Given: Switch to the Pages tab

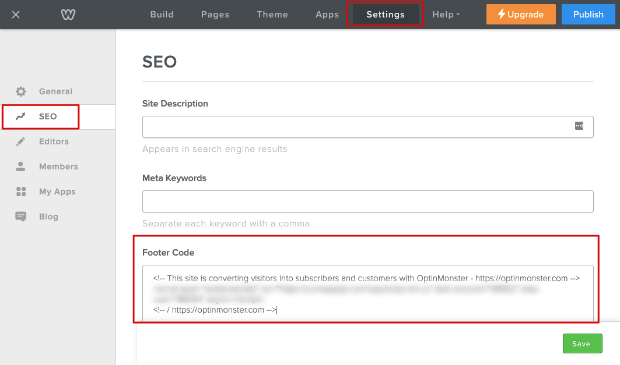Looking at the screenshot, I should [215, 15].
